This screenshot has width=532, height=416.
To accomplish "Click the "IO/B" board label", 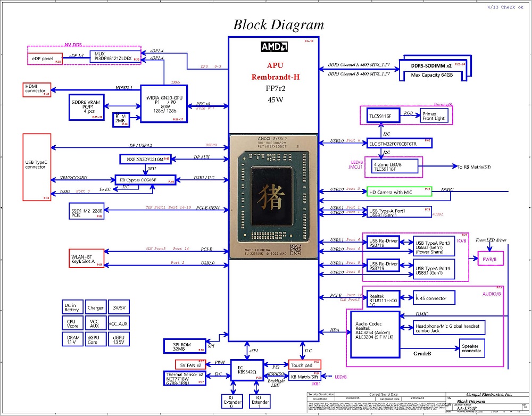I will click(x=462, y=240).
